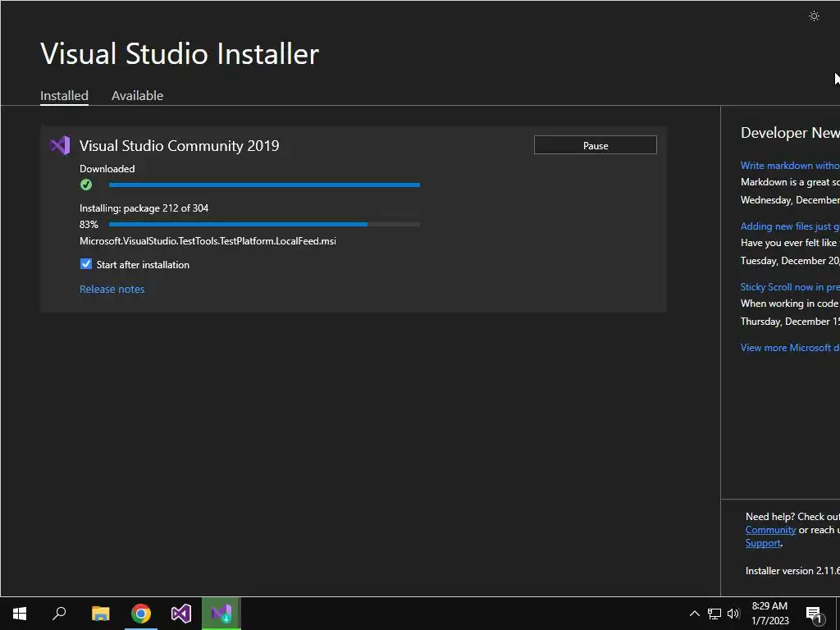Image resolution: width=840 pixels, height=630 pixels.
Task: Open View more Microsoft developer news link
Action: pos(790,348)
